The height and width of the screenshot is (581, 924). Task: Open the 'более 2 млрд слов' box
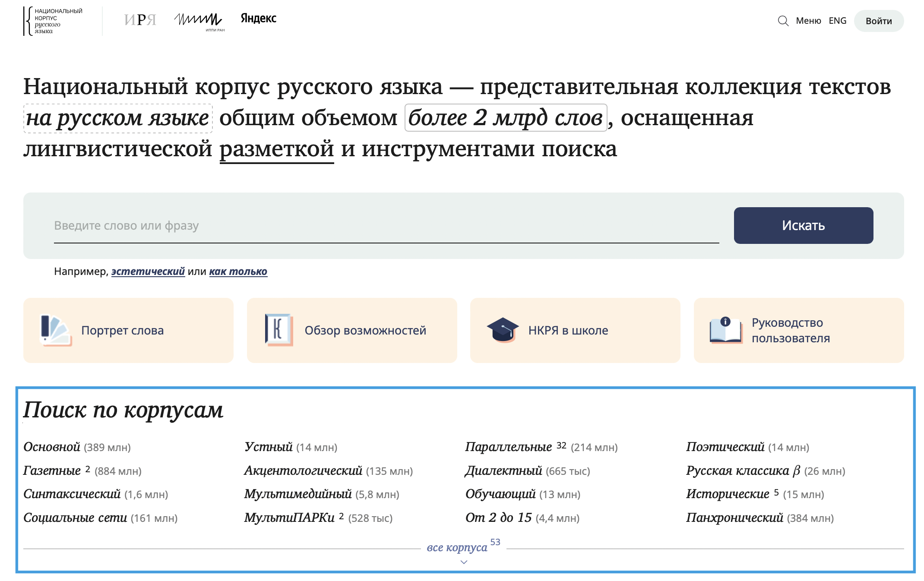click(505, 118)
